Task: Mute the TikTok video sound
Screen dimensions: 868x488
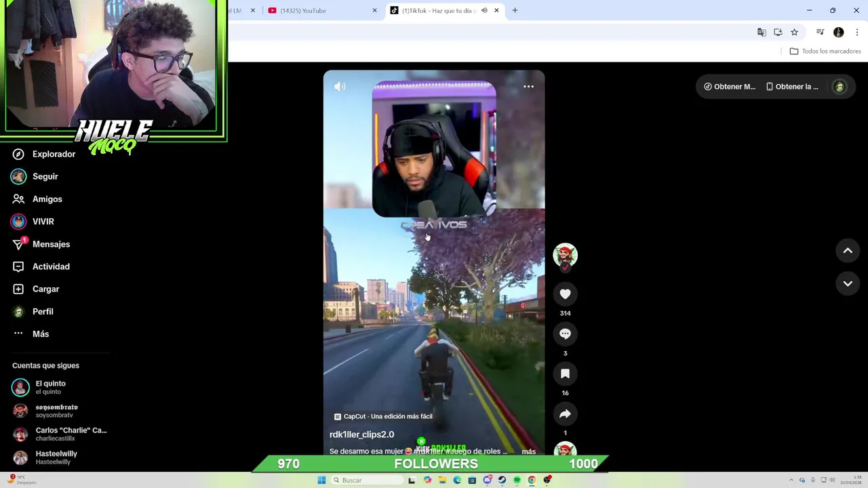Action: pyautogui.click(x=340, y=87)
